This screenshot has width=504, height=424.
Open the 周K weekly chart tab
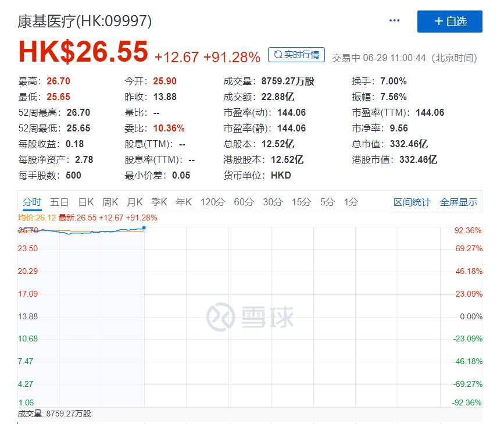click(x=110, y=202)
